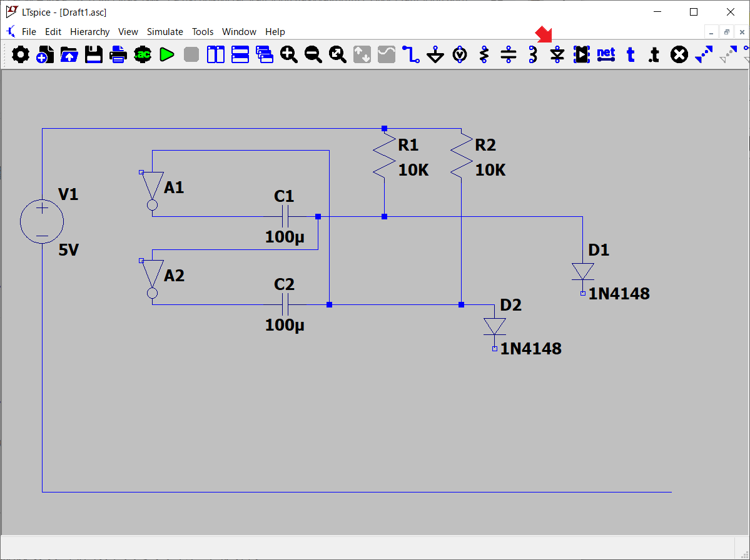Place a Ground symbol from toolbar
The width and height of the screenshot is (750, 560).
(x=435, y=55)
